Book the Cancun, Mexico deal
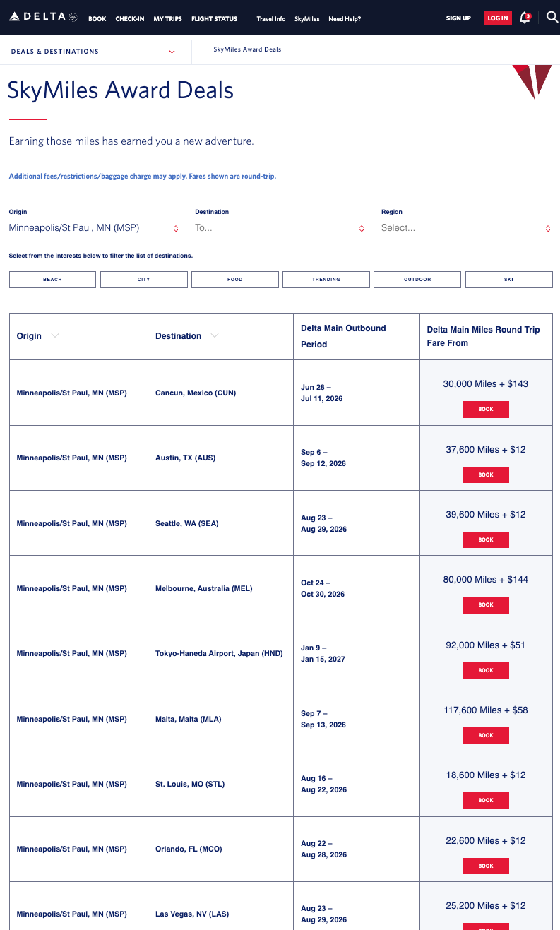This screenshot has height=930, width=560. tap(486, 410)
